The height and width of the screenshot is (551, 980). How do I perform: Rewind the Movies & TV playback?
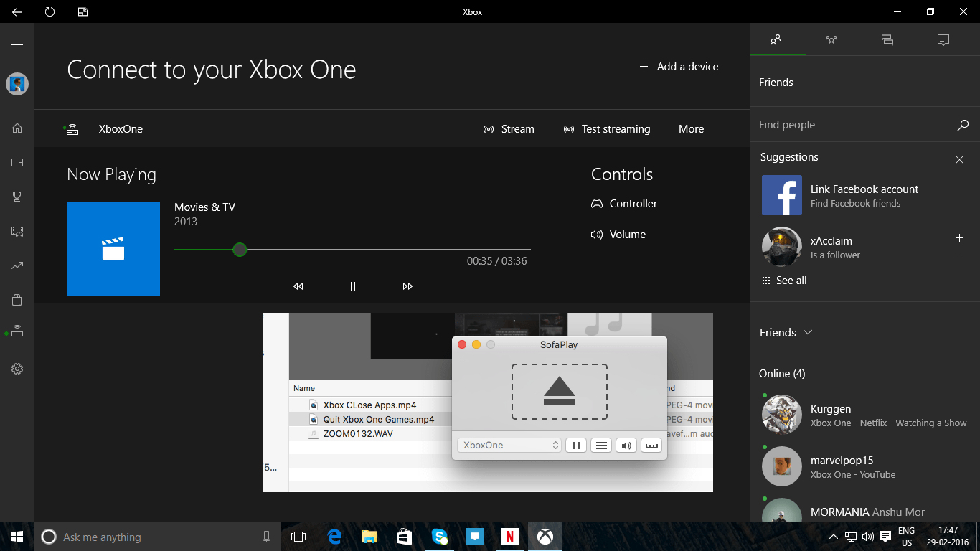[298, 286]
